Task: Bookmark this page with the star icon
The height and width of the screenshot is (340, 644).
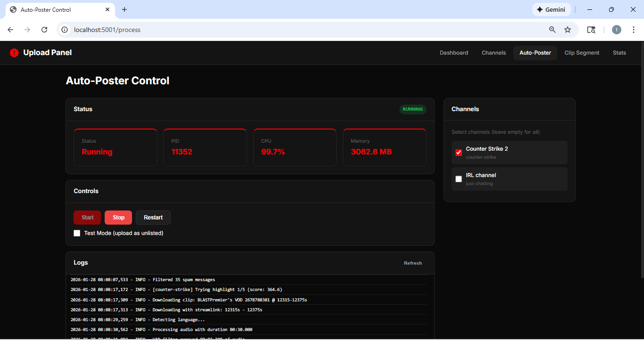Action: click(x=568, y=30)
